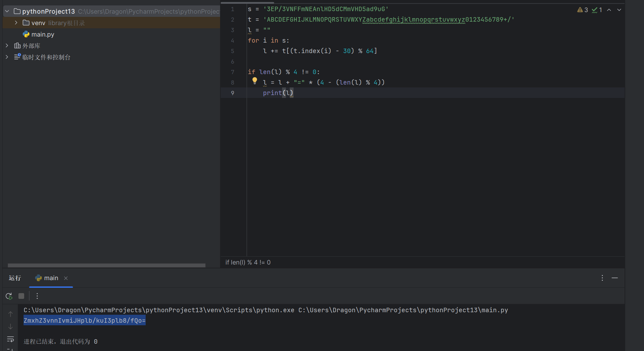This screenshot has width=644, height=351.
Task: Open main.py in the project tree
Action: (43, 34)
